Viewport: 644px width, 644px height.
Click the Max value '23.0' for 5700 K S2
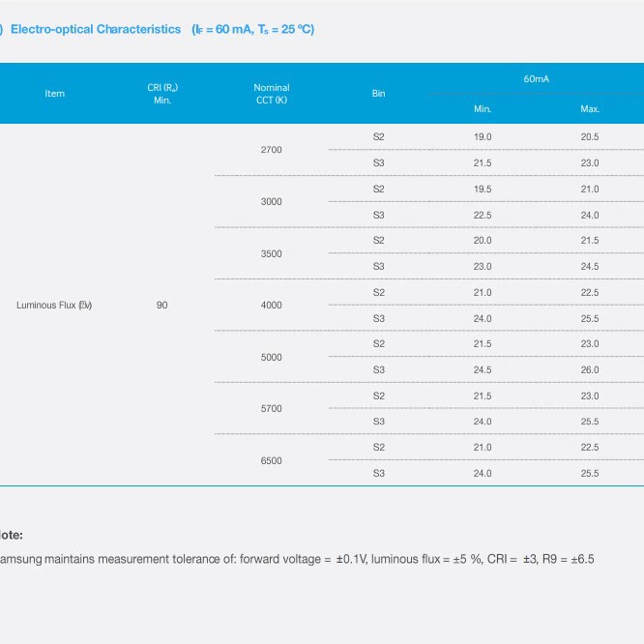coord(590,395)
